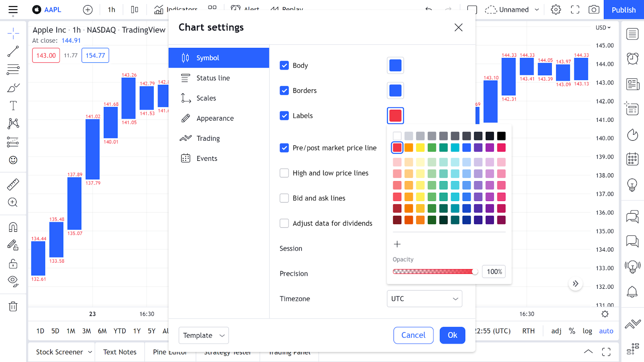Toggle stay in drawing mode pencil-lock
This screenshot has height=362, width=644.
(x=13, y=245)
